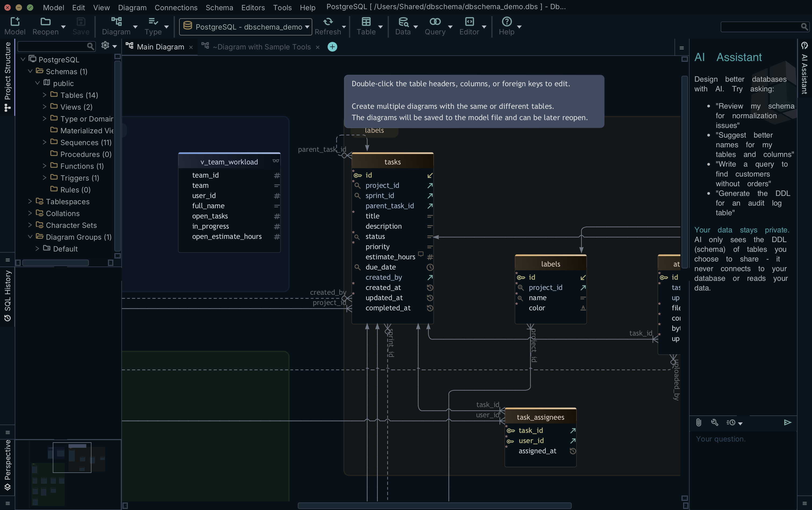The height and width of the screenshot is (510, 812).
Task: Open the Query dropdown arrow
Action: (450, 27)
